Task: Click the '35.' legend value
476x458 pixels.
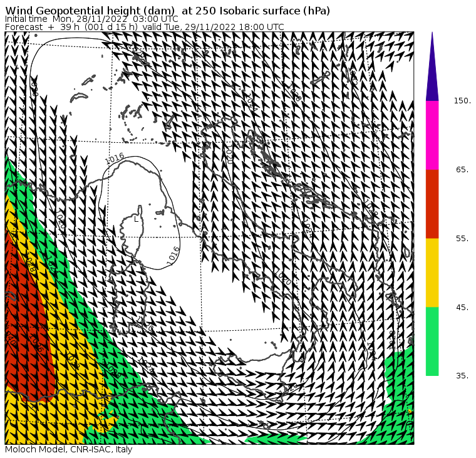Action: click(x=462, y=376)
